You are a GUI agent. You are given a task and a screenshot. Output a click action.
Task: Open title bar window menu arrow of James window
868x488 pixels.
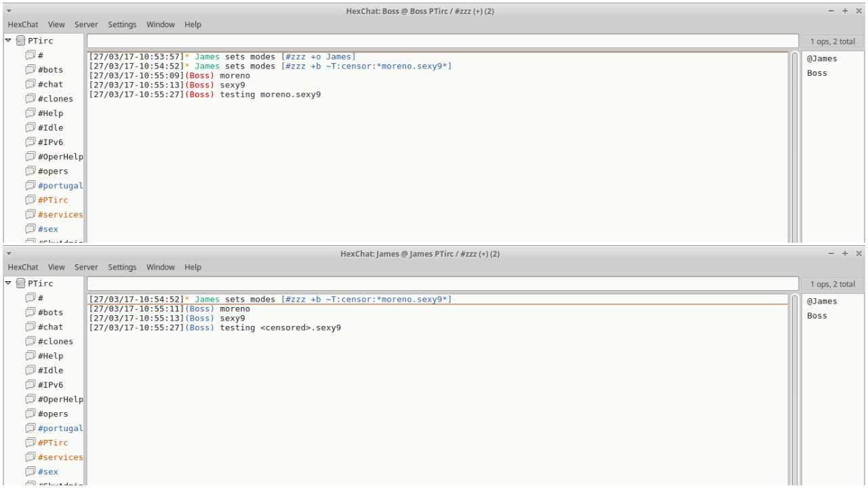point(9,253)
